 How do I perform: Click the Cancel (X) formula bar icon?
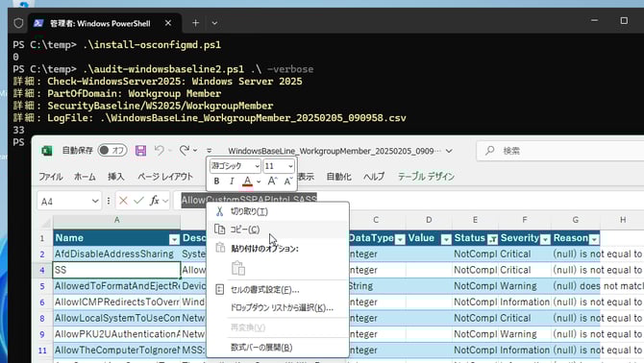(x=123, y=201)
